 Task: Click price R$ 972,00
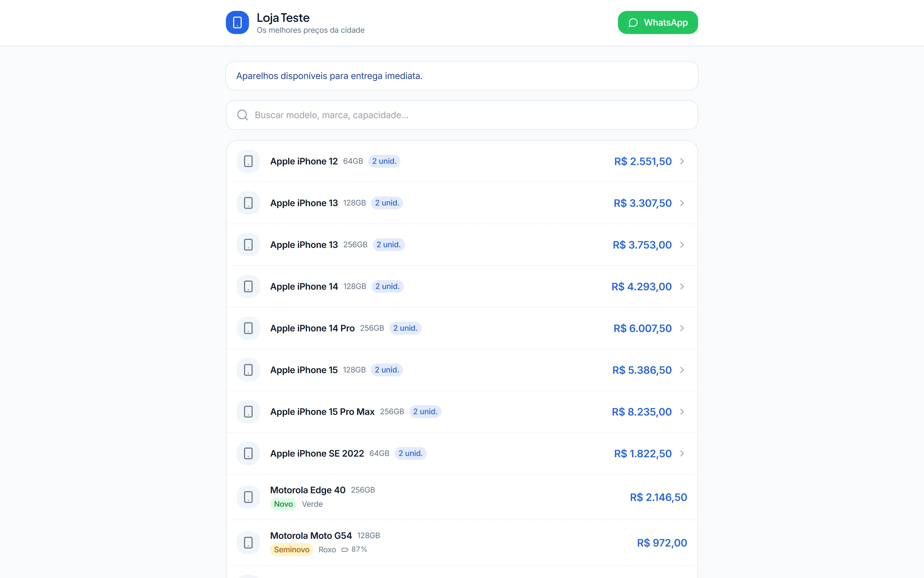tap(662, 542)
